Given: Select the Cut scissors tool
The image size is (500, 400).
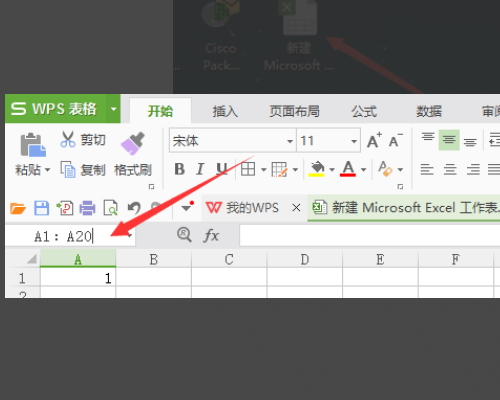Looking at the screenshot, I should (68, 139).
